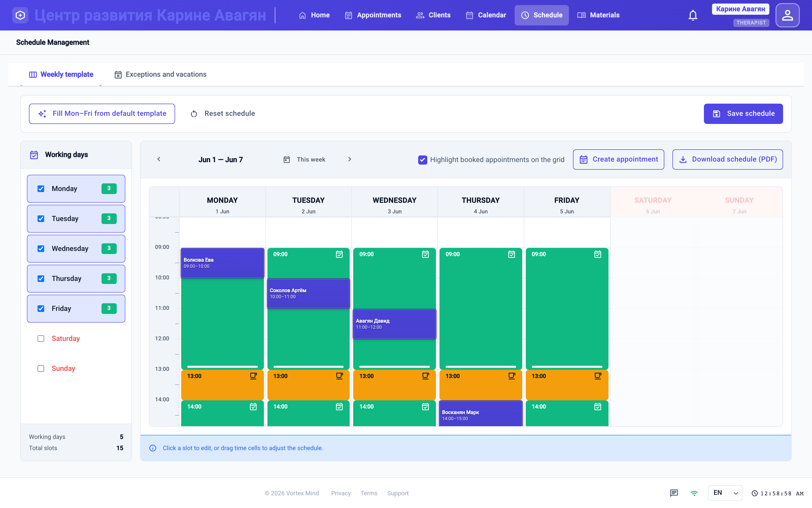812x508 pixels.
Task: Click the Create appointment button
Action: pyautogui.click(x=618, y=159)
